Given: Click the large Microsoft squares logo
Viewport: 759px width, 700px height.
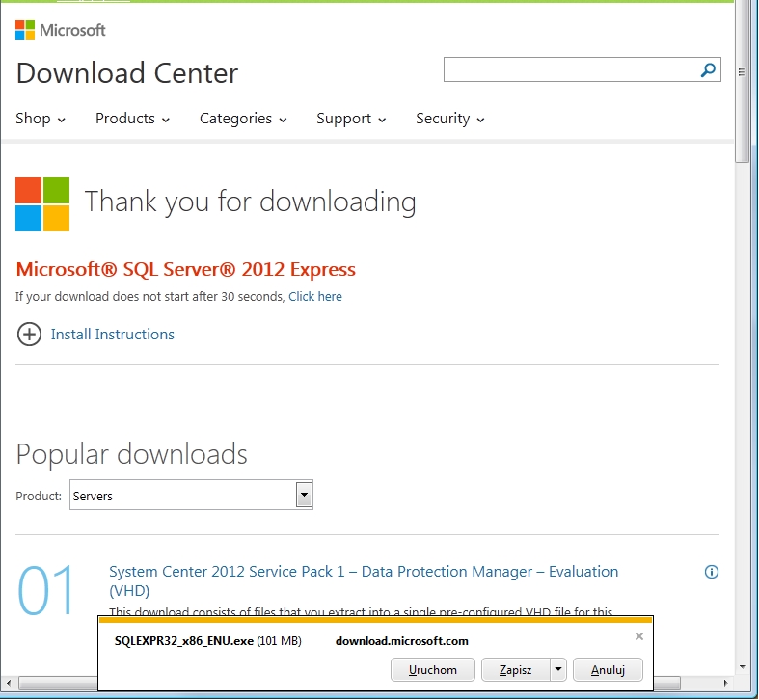Looking at the screenshot, I should point(42,204).
